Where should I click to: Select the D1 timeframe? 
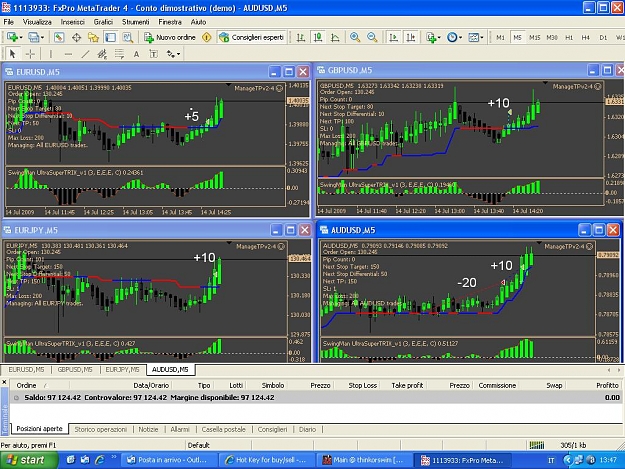[603, 37]
